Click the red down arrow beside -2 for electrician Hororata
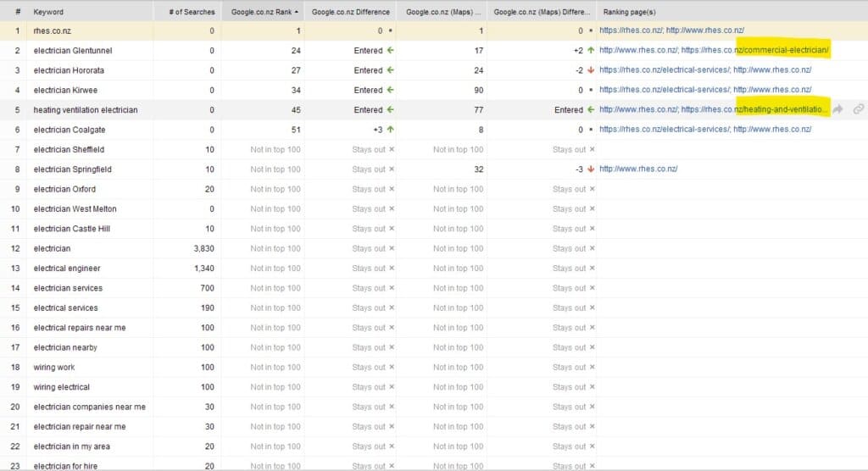Screen dimensions: 868x471 coord(591,70)
